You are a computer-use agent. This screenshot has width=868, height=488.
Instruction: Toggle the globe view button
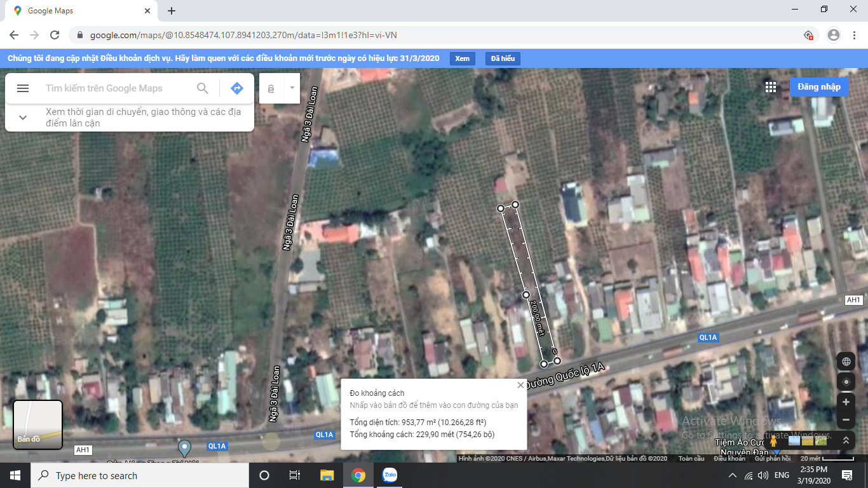846,361
